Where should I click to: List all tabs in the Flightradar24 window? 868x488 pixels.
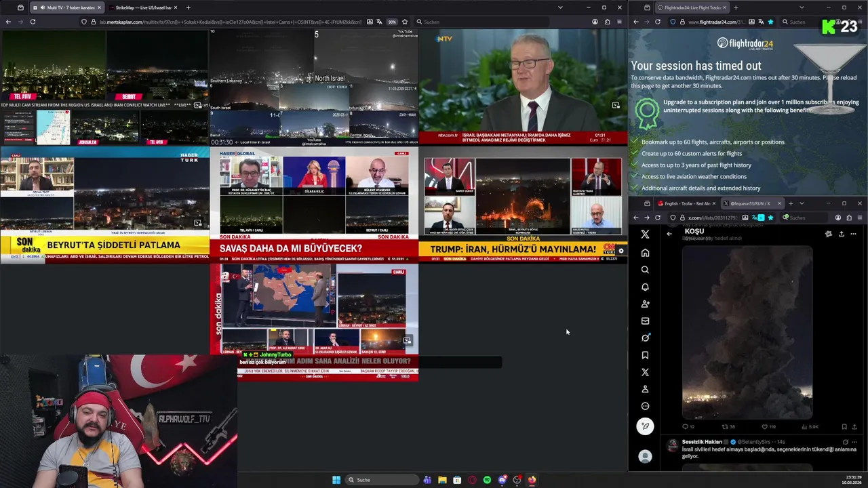[802, 7]
